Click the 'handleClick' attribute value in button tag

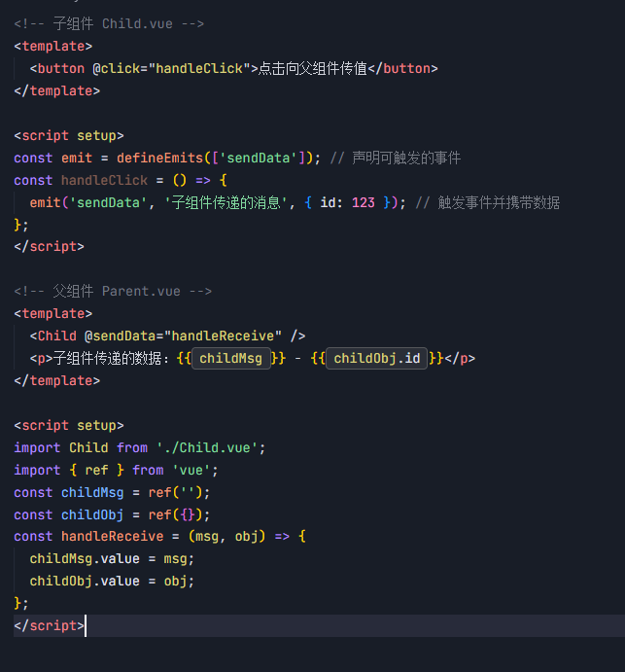199,69
